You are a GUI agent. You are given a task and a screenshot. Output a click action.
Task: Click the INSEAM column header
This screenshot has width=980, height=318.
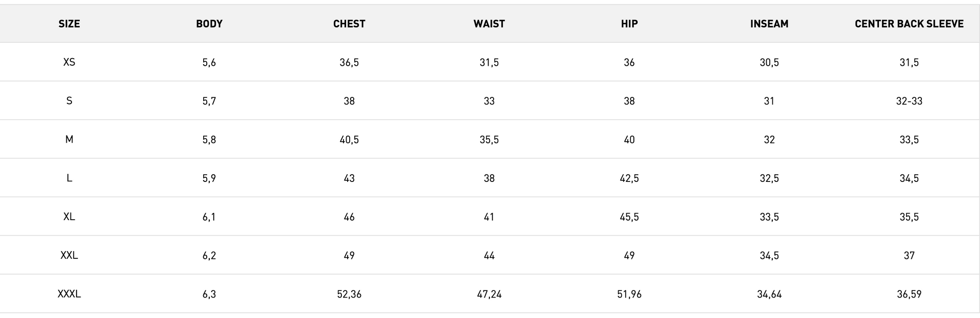(769, 24)
